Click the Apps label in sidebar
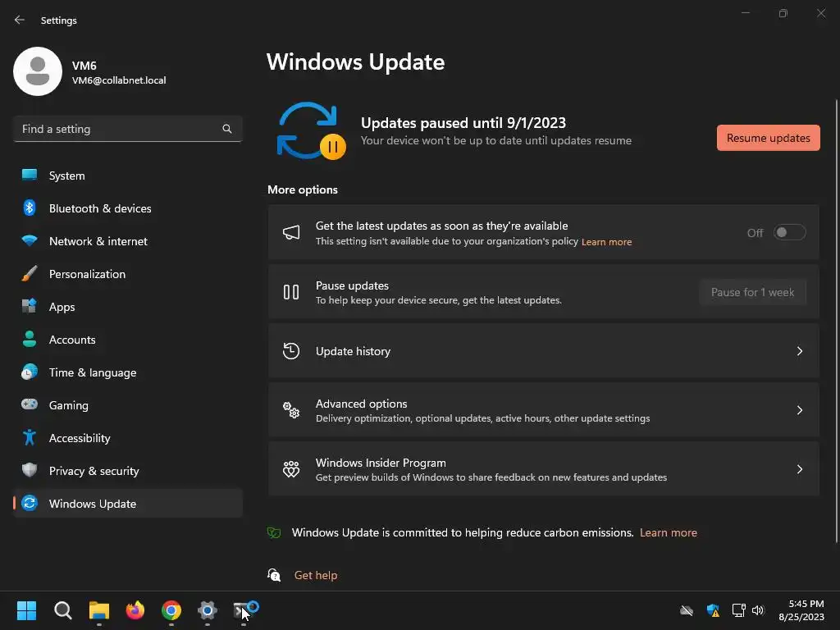Viewport: 840px width, 630px height. [x=62, y=307]
